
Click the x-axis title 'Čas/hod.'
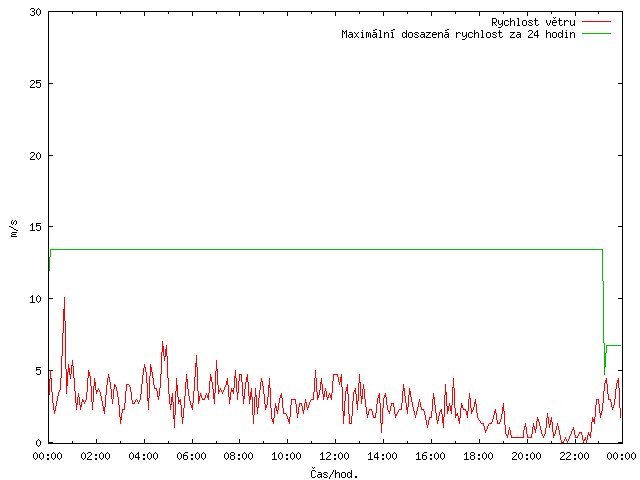334,473
